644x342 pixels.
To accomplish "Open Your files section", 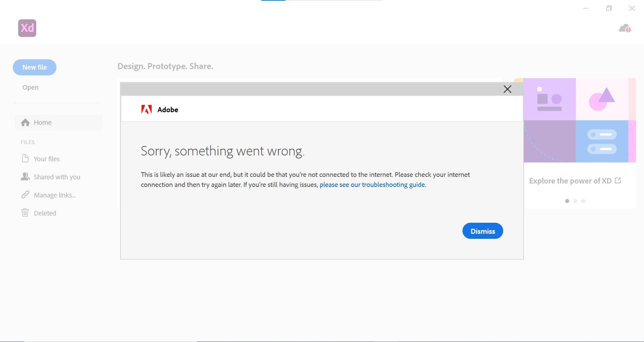I will pos(47,159).
